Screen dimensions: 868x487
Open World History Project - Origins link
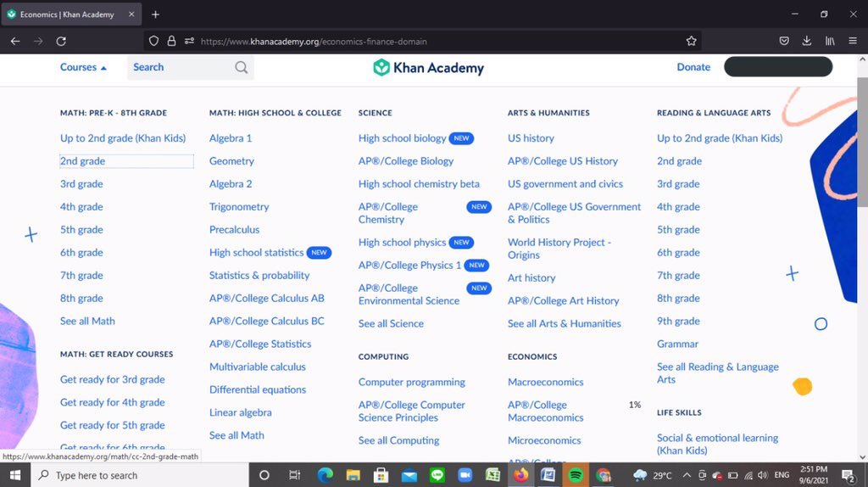coord(559,249)
